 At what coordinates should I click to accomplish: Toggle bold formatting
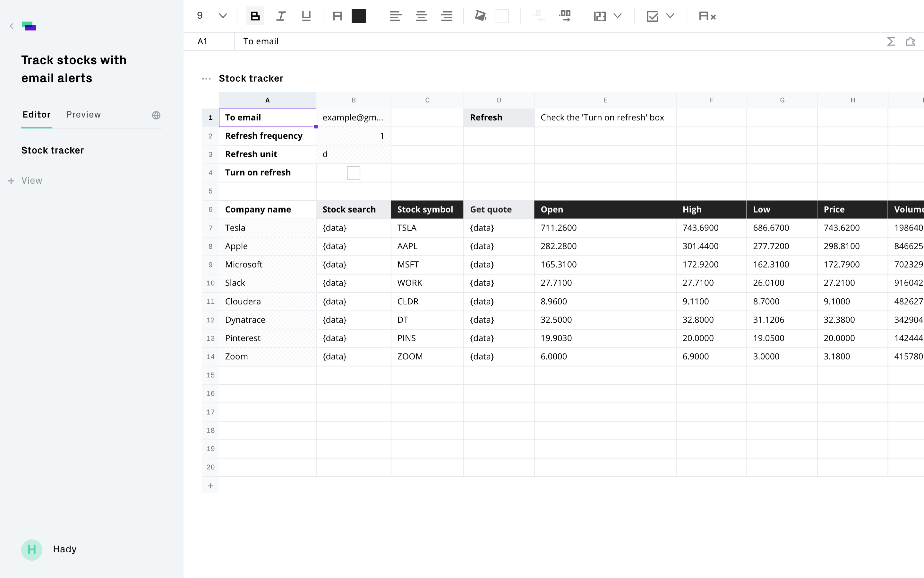pos(255,16)
